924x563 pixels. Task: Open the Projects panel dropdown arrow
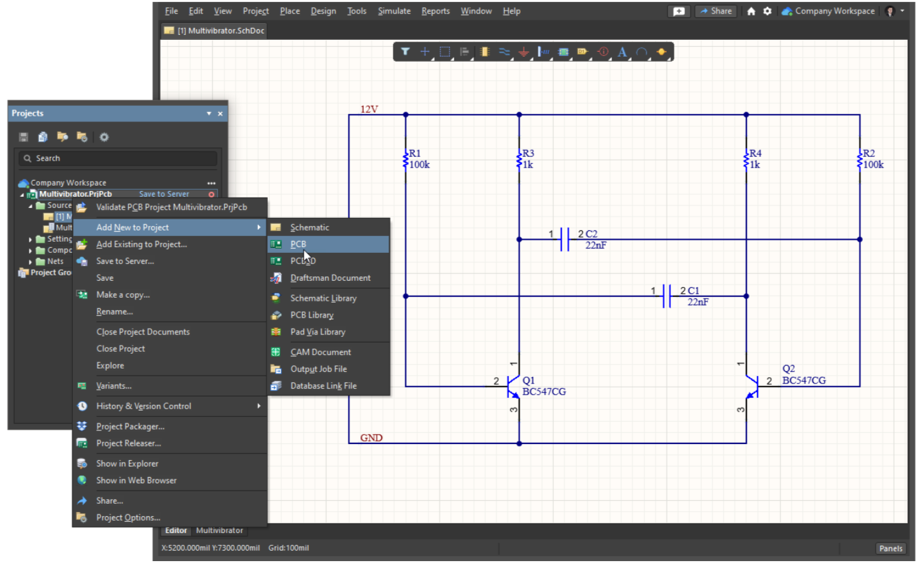tap(209, 113)
